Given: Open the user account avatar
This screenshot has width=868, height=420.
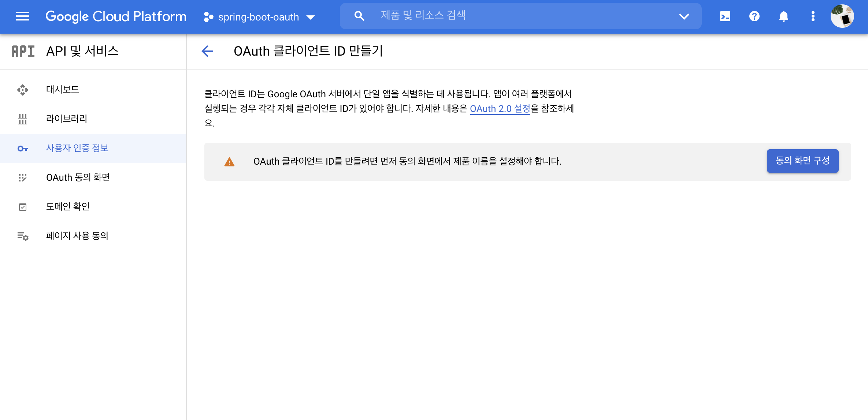Looking at the screenshot, I should [842, 16].
